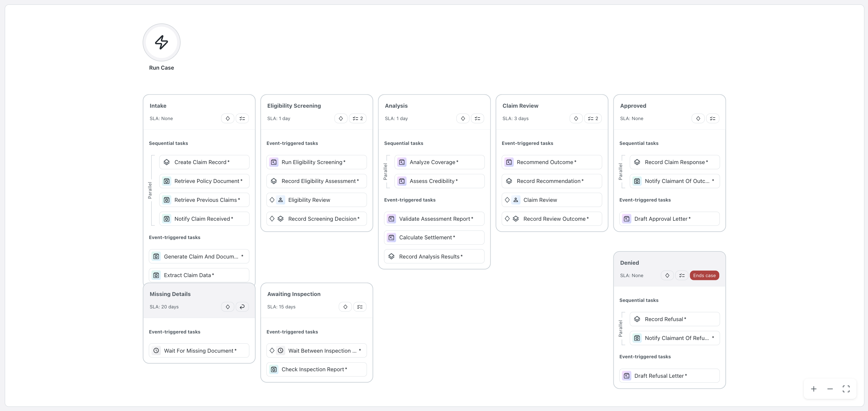Screen dimensions: 868x411
Task: Fit canvas to view with fullscreen icon
Action: click(x=846, y=389)
